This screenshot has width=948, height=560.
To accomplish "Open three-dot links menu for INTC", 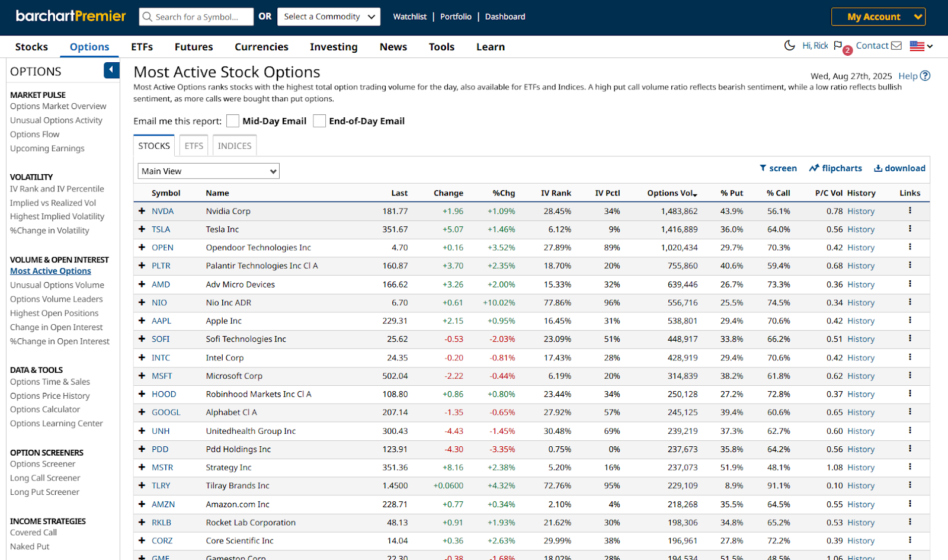I will tap(910, 357).
